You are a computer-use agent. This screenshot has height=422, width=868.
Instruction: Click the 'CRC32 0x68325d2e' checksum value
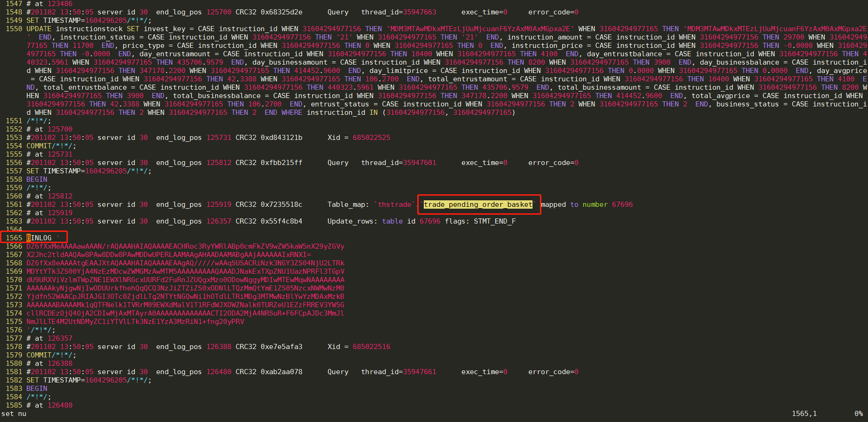tap(269, 12)
